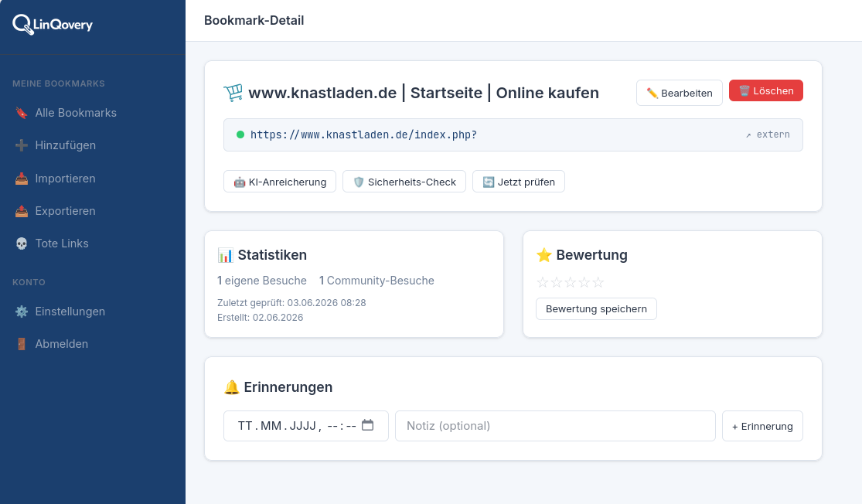The image size is (862, 504).
Task: Click the Bearbeiten button
Action: point(679,93)
